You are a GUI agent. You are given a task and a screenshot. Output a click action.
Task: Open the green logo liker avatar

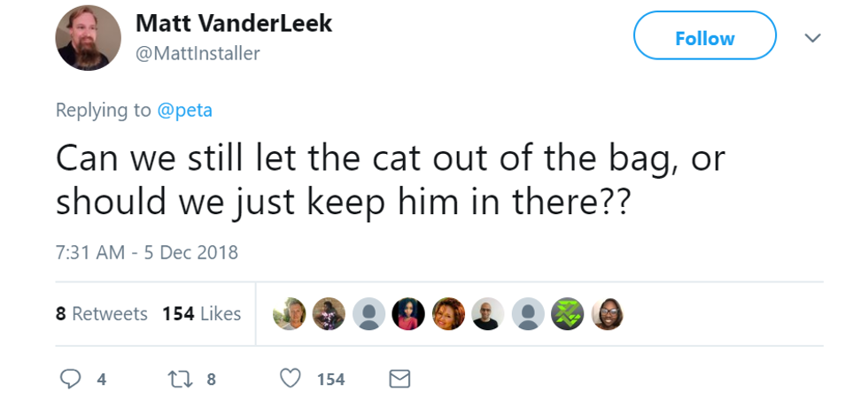click(x=568, y=313)
